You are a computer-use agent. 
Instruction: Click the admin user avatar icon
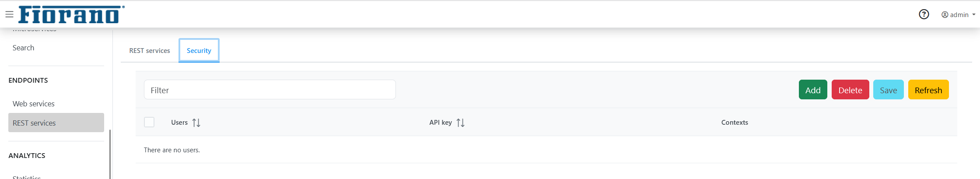coord(945,15)
